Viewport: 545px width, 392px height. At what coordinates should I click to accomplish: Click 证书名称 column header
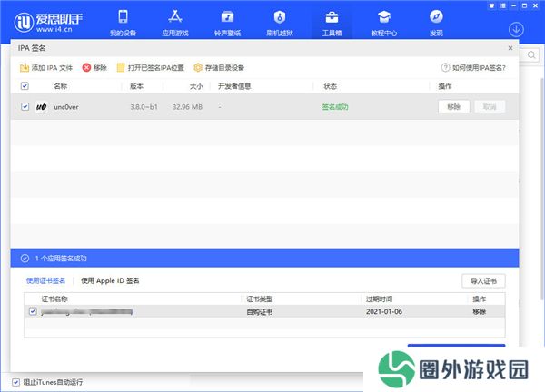point(54,299)
